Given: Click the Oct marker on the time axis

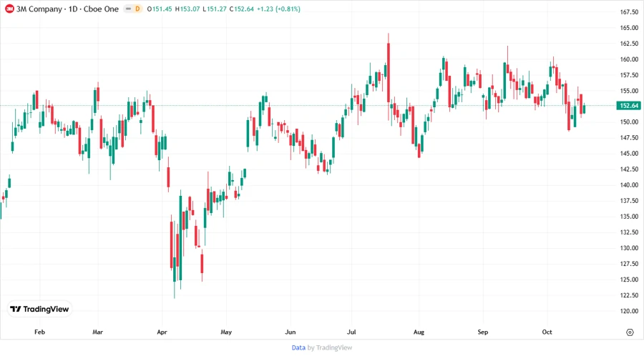Looking at the screenshot, I should (x=547, y=332).
